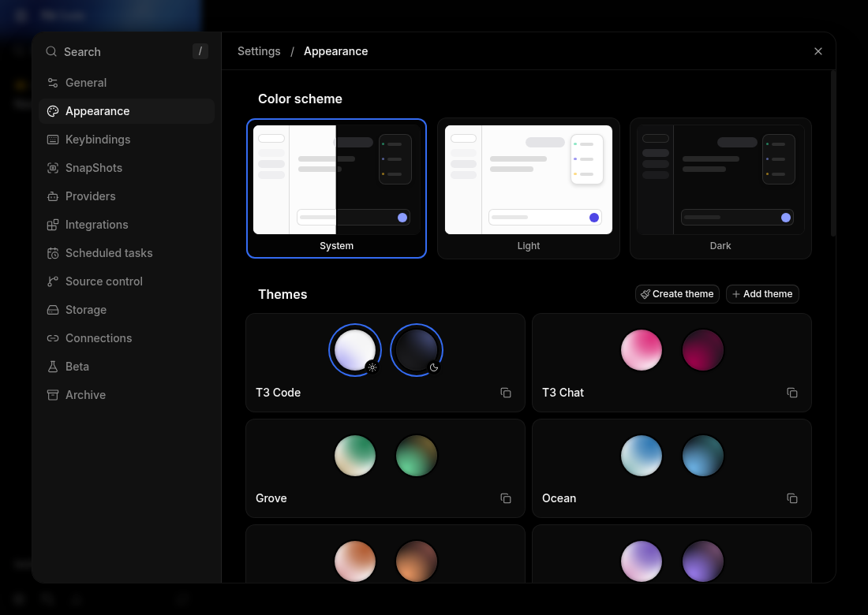Viewport: 868px width, 615px height.
Task: Select the Light color scheme
Action: tap(529, 188)
